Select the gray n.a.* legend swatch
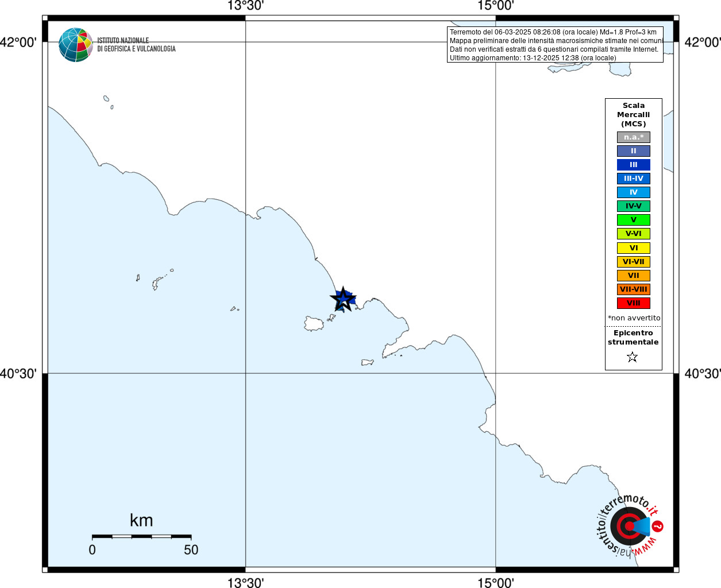The image size is (721, 588). pyautogui.click(x=634, y=137)
